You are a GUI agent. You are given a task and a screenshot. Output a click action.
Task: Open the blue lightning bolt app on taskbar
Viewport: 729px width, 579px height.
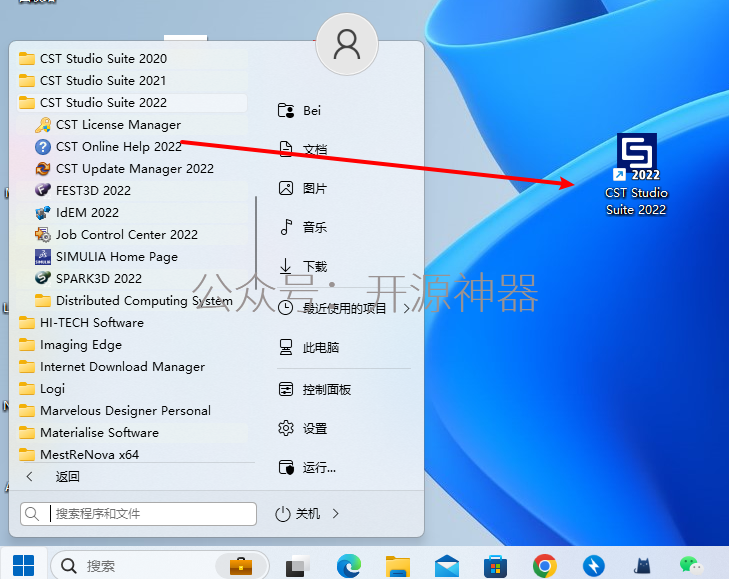click(594, 566)
